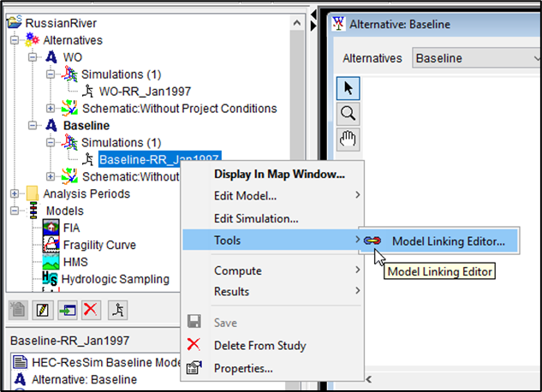The image size is (542, 392).
Task: Click Simulations icon under WO
Action: tap(69, 74)
